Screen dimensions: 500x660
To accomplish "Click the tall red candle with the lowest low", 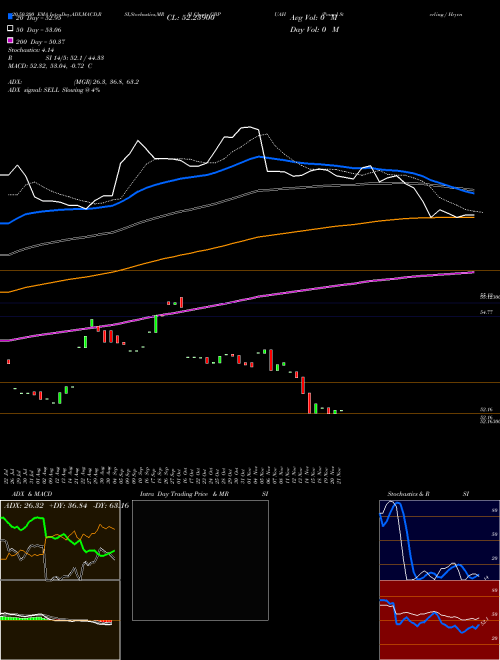I will click(x=309, y=403).
